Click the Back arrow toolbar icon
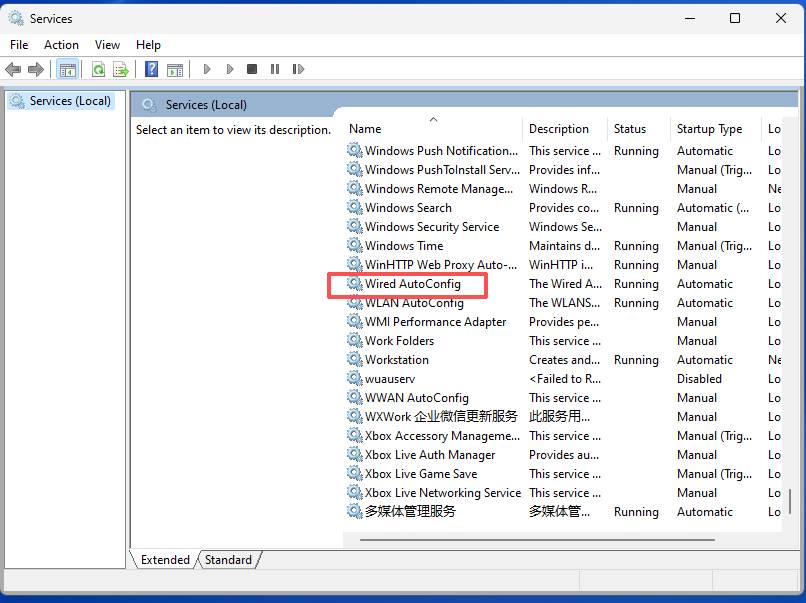 coord(13,69)
